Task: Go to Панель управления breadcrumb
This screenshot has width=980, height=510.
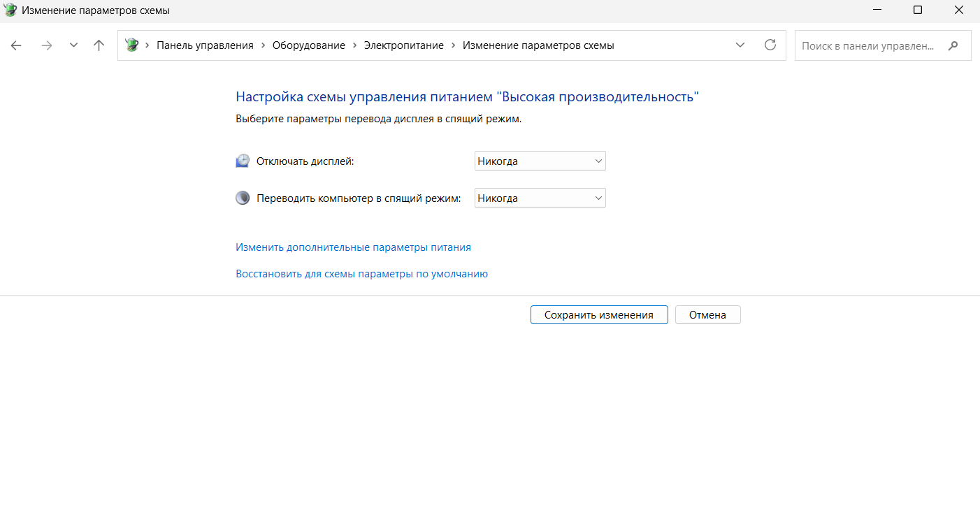Action: (x=205, y=45)
